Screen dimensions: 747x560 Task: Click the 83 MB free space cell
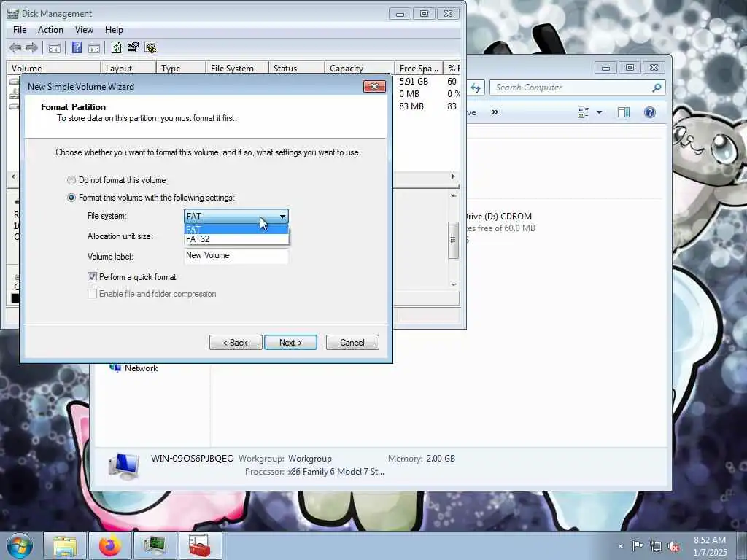(411, 106)
